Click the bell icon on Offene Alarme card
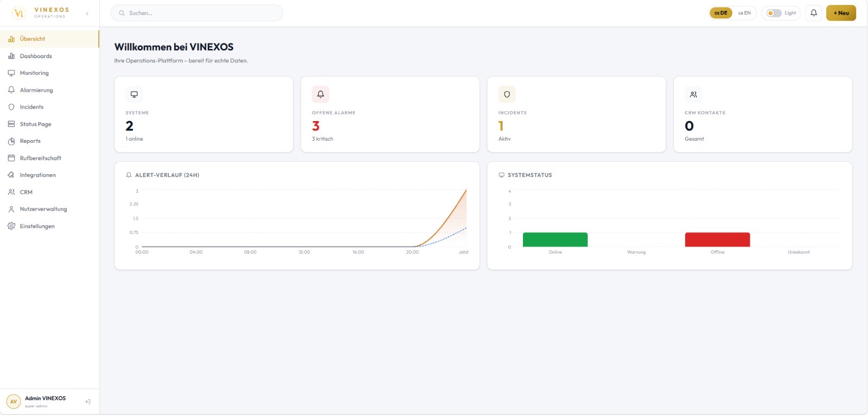 (321, 94)
